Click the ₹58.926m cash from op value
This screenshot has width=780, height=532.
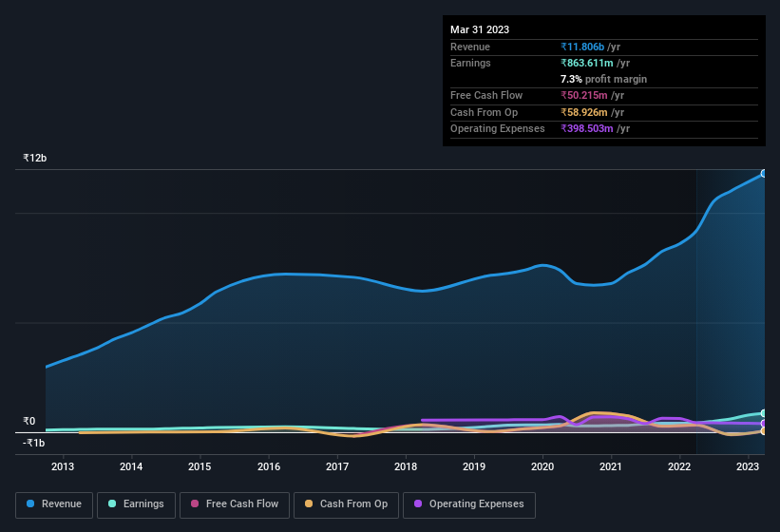tap(584, 112)
